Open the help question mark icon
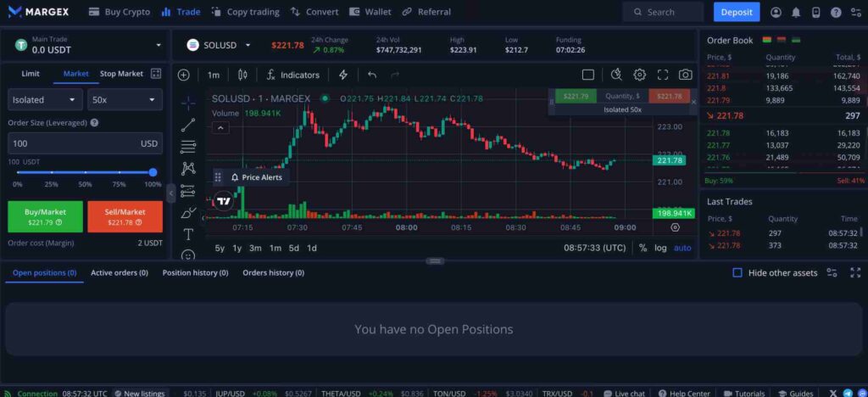 836,12
